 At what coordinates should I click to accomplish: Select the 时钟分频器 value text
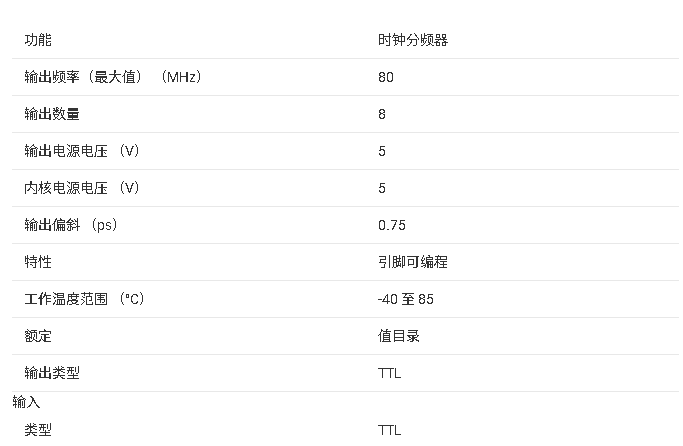coord(412,40)
